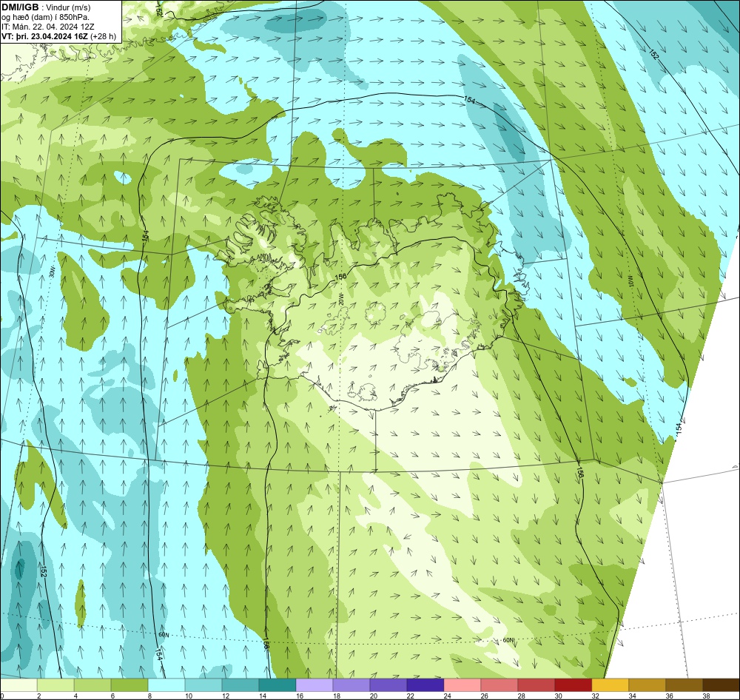Choose the dark indigo 22–24 m/s legend swatch
740x700 pixels.
[425, 685]
